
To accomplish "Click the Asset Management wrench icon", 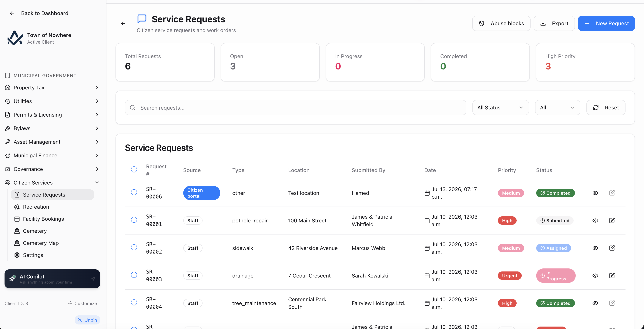I will click(x=8, y=142).
